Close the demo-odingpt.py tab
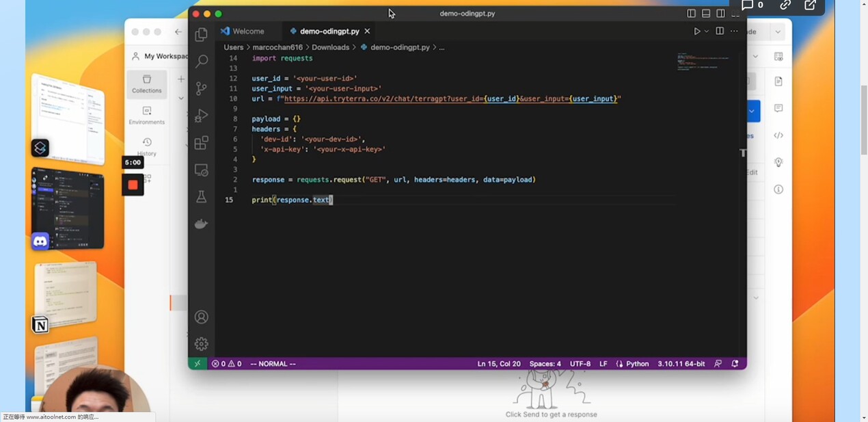The height and width of the screenshot is (422, 868). (x=367, y=31)
